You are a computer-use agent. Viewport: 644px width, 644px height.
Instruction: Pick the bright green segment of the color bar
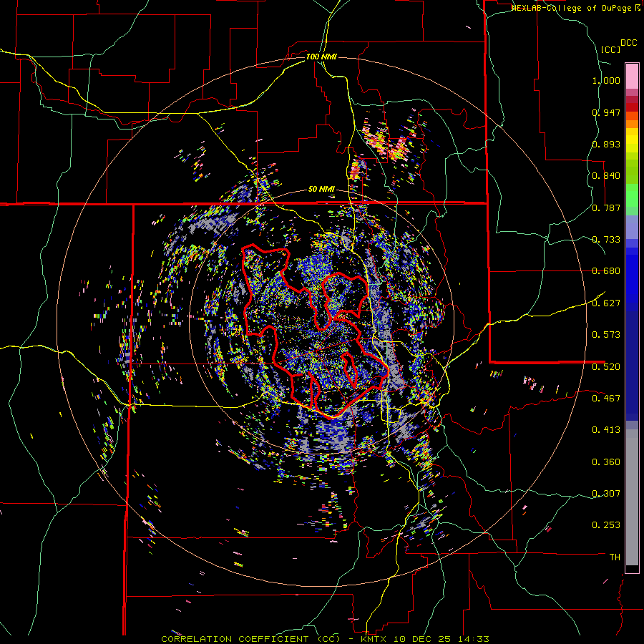coord(632,195)
